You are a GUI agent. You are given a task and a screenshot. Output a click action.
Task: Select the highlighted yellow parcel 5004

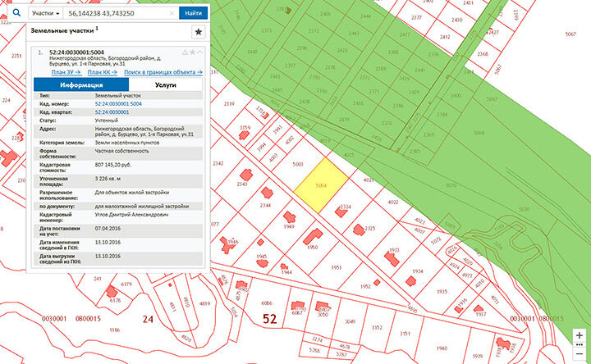(321, 185)
